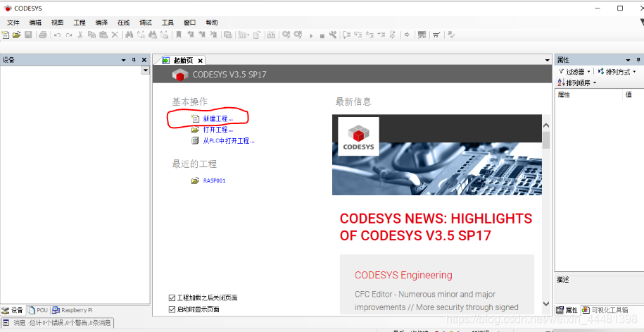Click the Redo toolbar icon
This screenshot has width=644, height=332.
(68, 35)
